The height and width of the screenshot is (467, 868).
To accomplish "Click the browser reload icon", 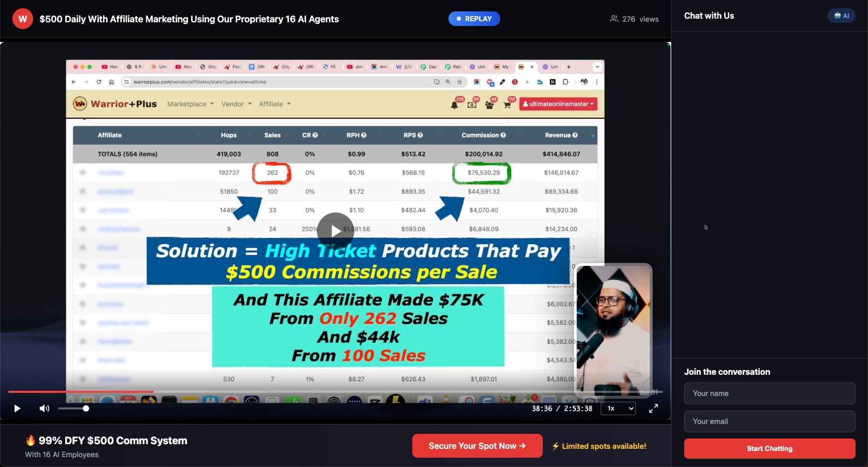I will click(98, 82).
